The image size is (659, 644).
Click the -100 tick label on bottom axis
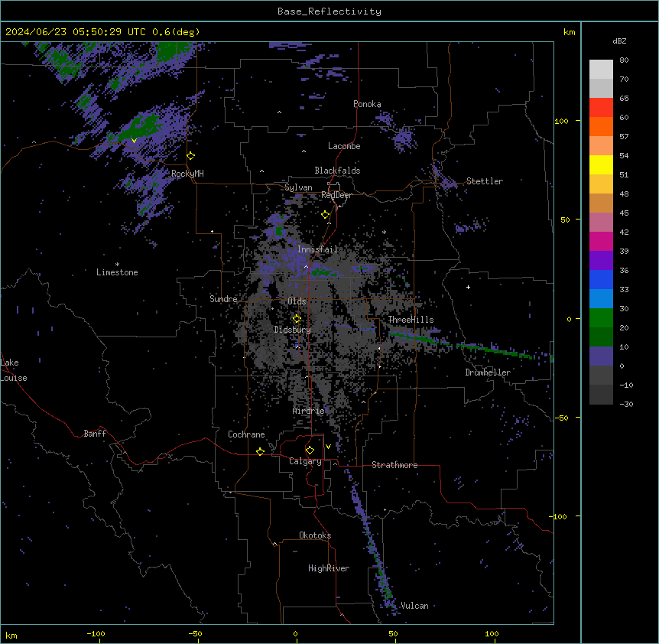(96, 633)
